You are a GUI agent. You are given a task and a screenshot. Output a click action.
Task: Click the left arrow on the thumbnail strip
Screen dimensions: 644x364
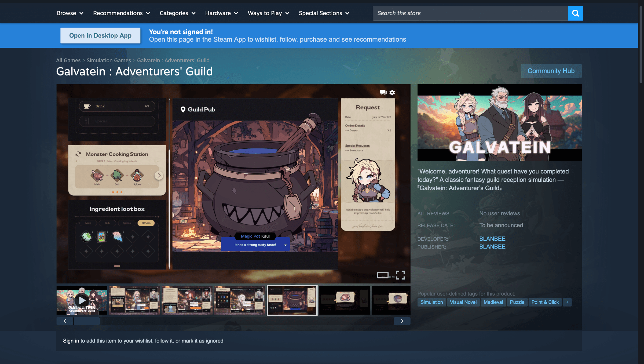[65, 321]
